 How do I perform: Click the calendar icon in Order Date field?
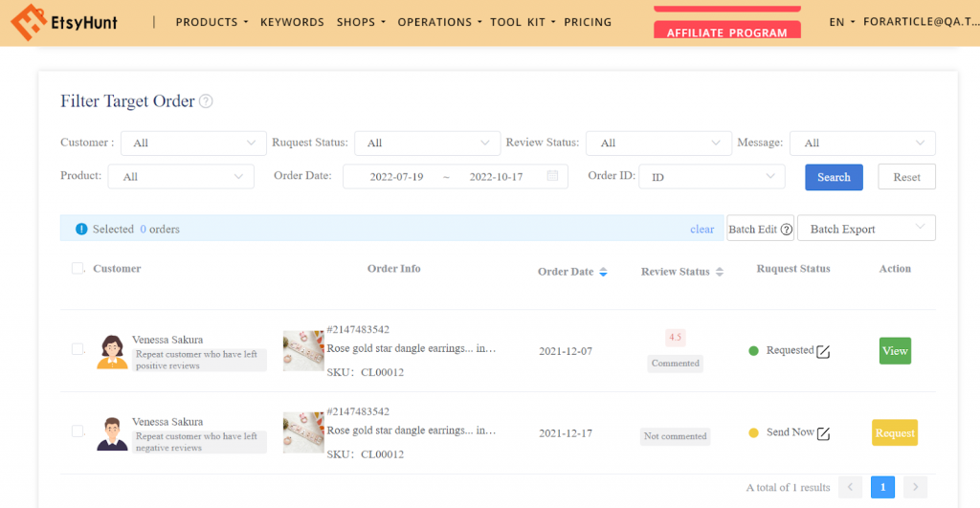(552, 176)
